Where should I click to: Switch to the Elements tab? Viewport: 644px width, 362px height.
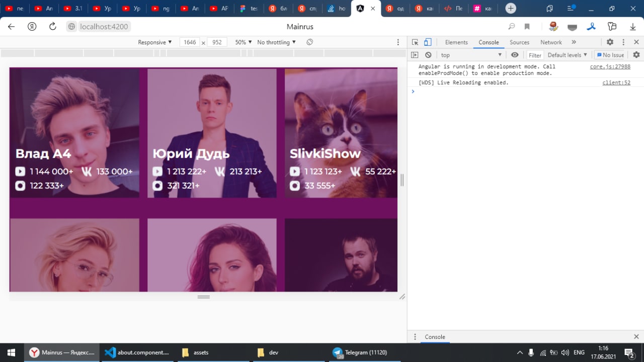coord(456,42)
